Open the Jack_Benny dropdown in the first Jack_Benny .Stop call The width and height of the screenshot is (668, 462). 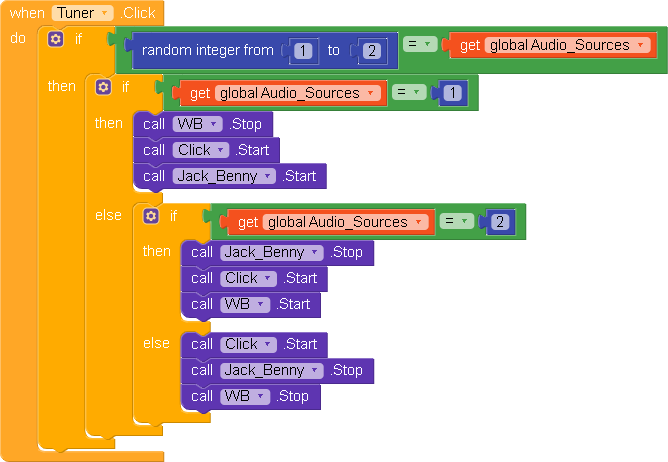272,252
